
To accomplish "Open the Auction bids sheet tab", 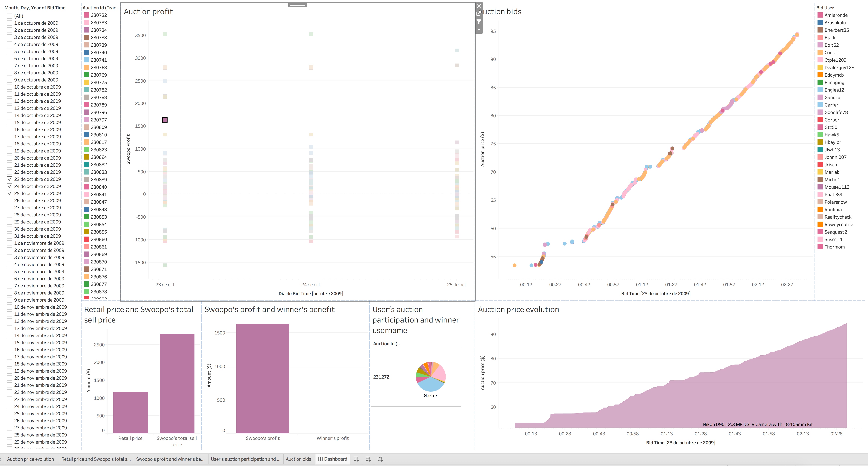I will (298, 459).
